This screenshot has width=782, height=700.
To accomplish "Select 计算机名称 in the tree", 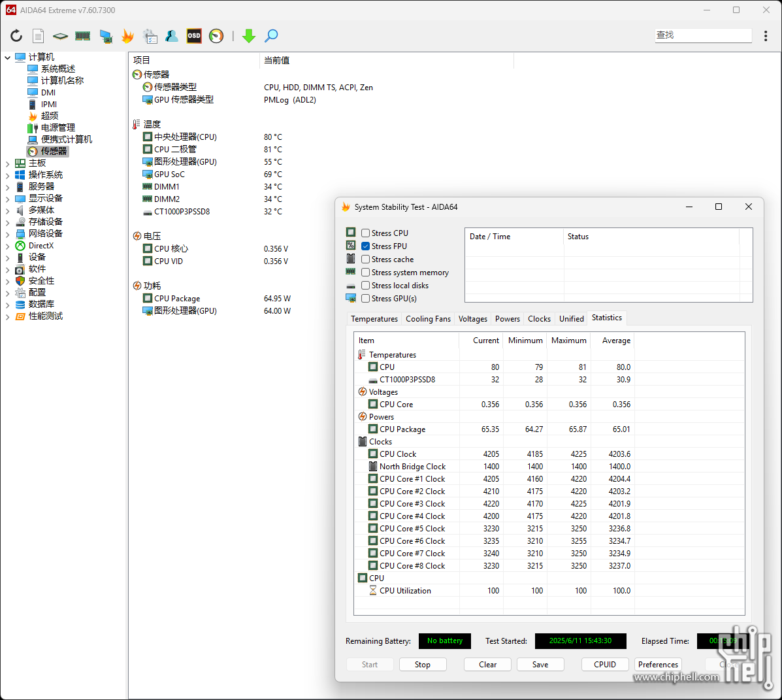I will tap(62, 80).
